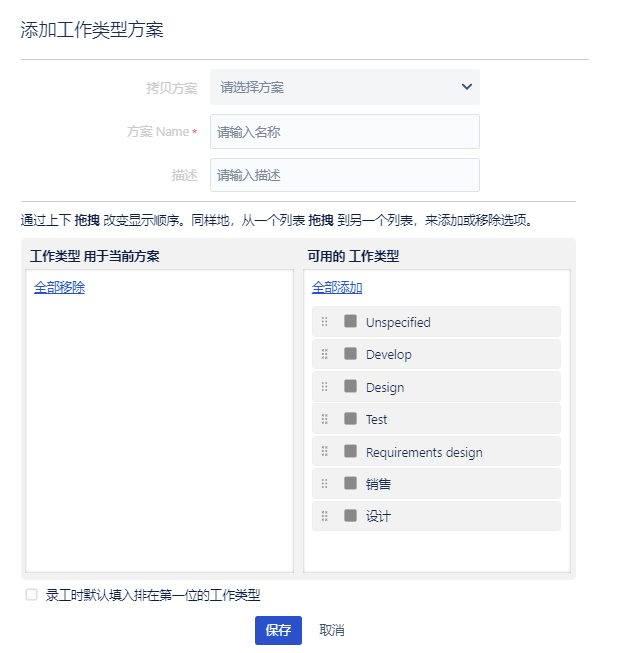Click the chevron arrow in 请选择方案

[x=466, y=87]
